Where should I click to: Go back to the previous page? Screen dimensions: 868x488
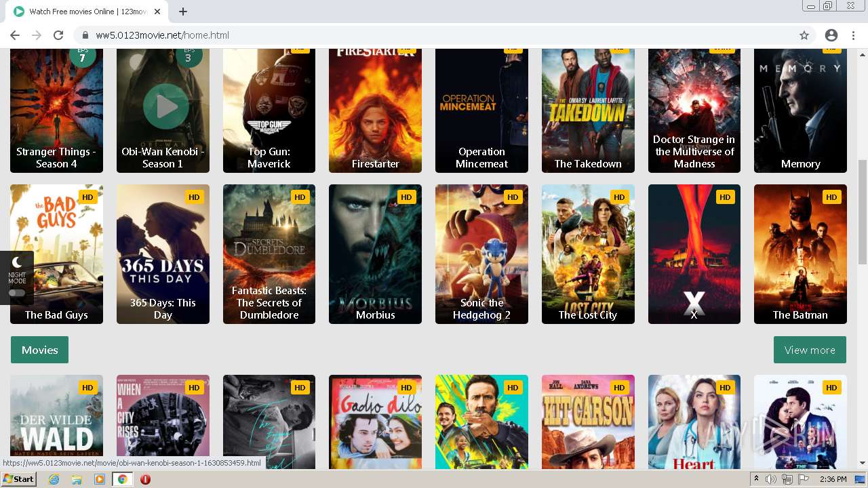coord(15,35)
